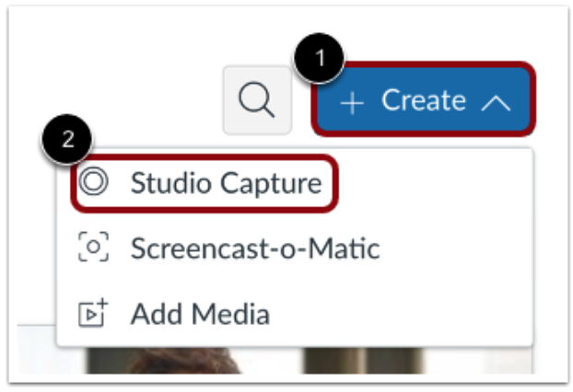Select Add Media from the dropdown
This screenshot has height=392, width=573.
295,313
